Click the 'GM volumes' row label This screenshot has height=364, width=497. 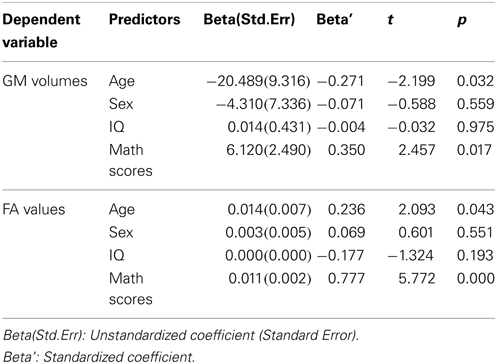click(45, 81)
